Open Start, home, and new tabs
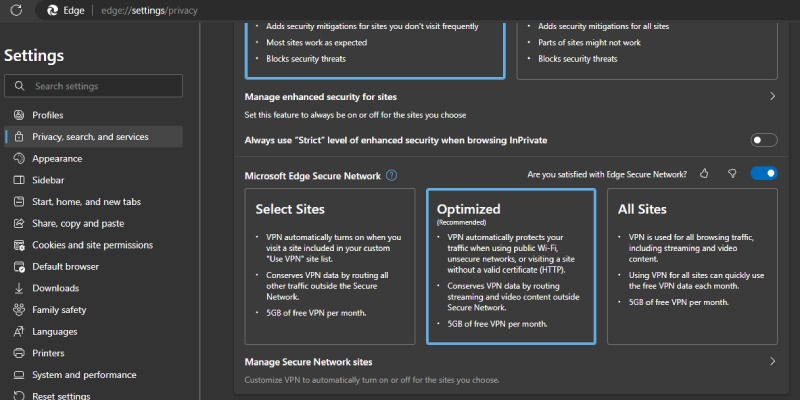800x400 pixels. [93, 202]
